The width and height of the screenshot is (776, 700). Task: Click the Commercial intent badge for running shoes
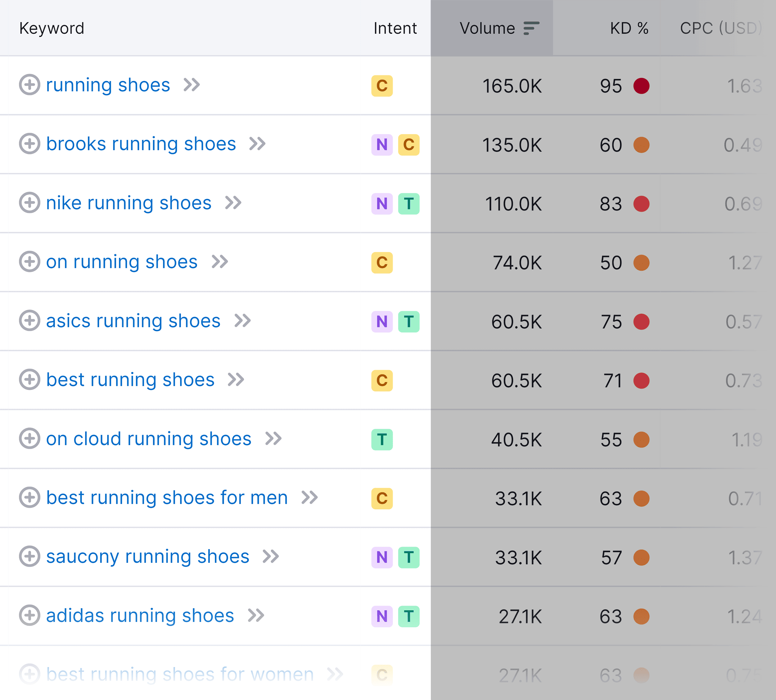(x=381, y=86)
